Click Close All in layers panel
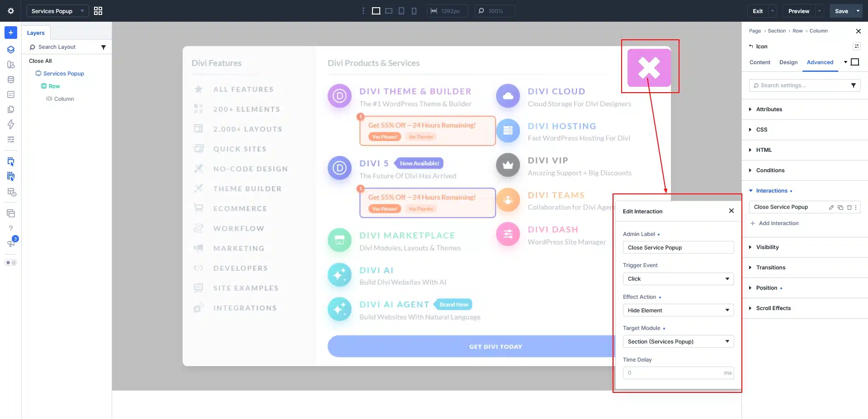868x419 pixels. pos(40,61)
